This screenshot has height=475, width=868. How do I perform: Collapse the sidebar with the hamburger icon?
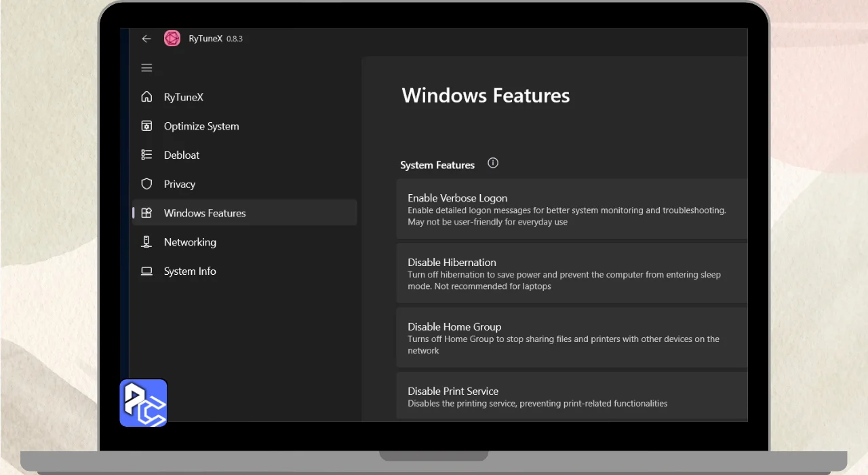146,68
